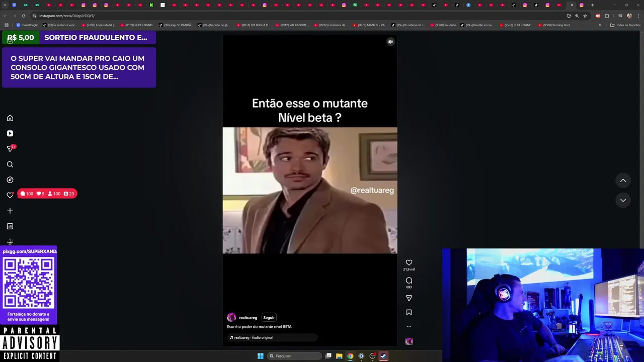
Task: Pause the reel by clicking the video
Action: (310, 190)
